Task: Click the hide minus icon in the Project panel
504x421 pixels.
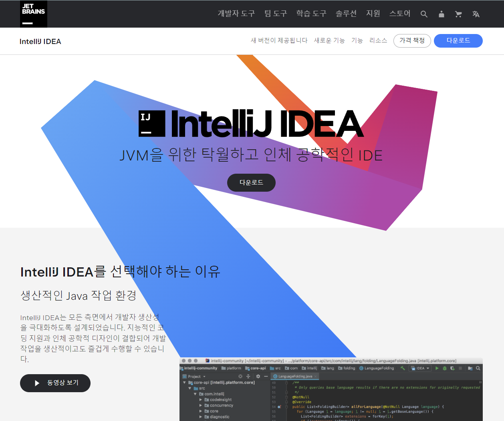Action: [266, 376]
